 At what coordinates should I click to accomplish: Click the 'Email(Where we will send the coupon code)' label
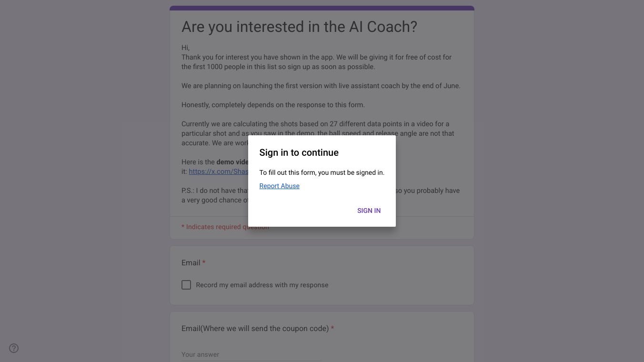coord(255,328)
